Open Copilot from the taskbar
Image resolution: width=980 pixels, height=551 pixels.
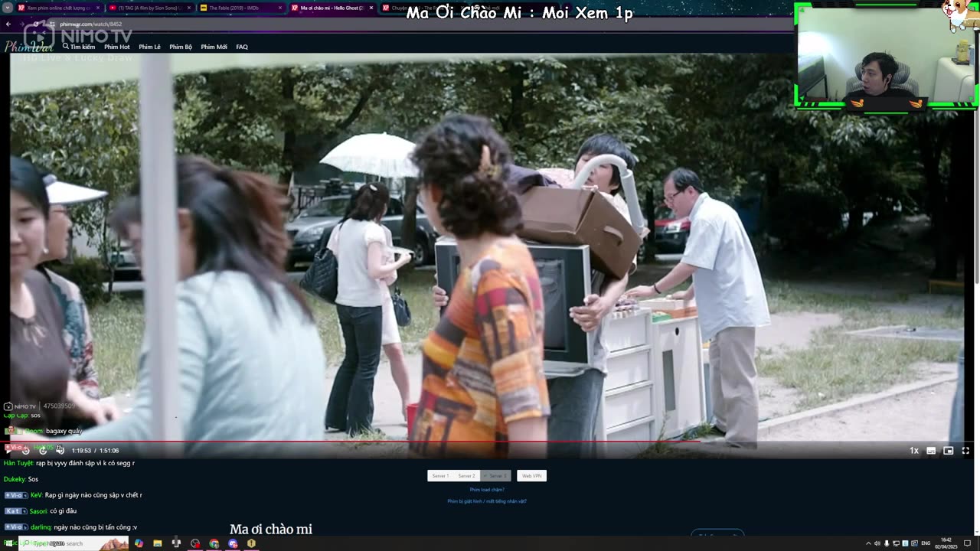click(x=139, y=543)
